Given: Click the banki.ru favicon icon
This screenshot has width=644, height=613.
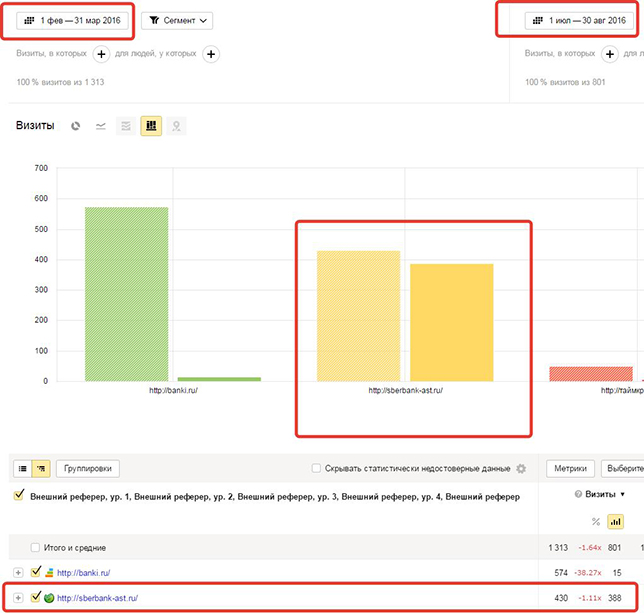Looking at the screenshot, I should 49,572.
